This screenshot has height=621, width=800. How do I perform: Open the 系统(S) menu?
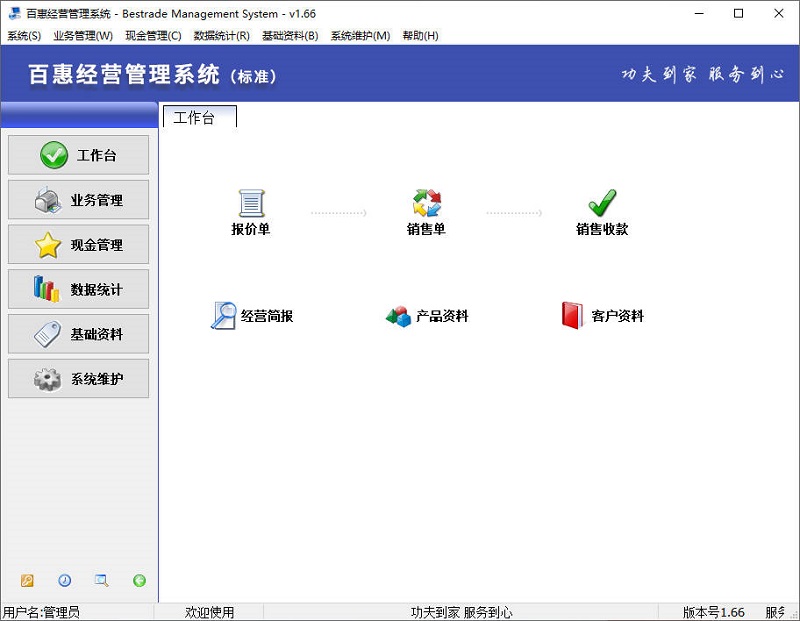[x=22, y=35]
